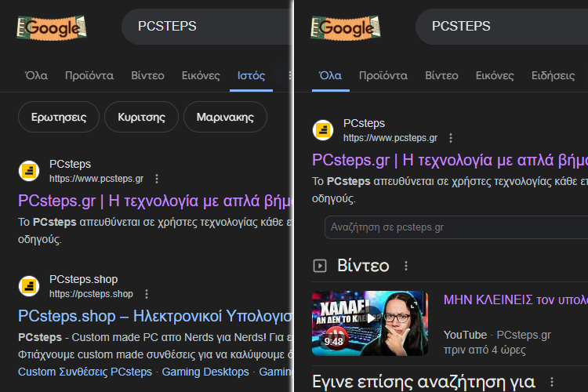Screen dimensions: 588x392
Task: Select the Ειδήσεις tab in right window
Action: click(x=554, y=76)
